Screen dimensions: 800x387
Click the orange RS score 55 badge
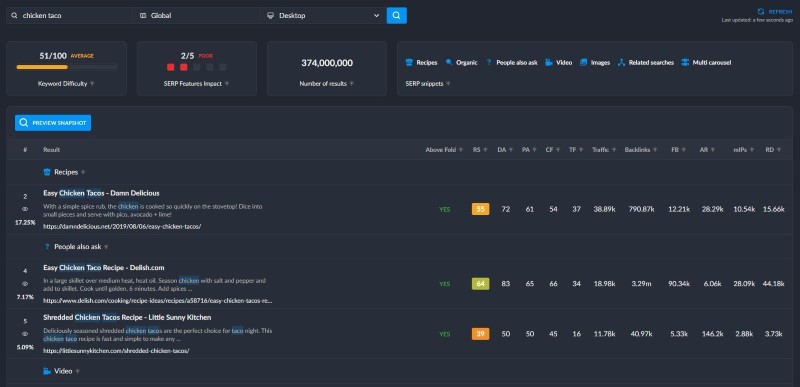(481, 209)
